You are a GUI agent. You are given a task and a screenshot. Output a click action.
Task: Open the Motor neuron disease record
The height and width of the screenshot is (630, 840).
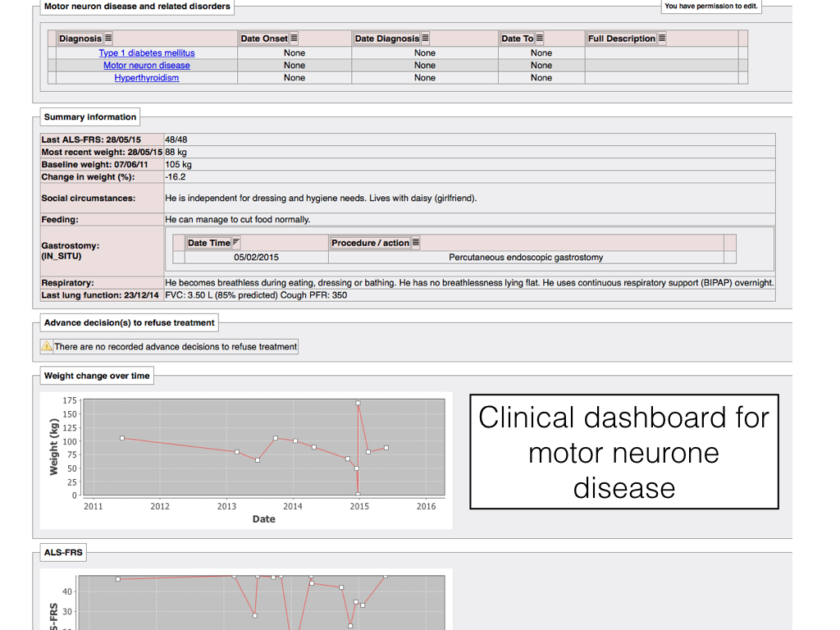click(x=146, y=65)
